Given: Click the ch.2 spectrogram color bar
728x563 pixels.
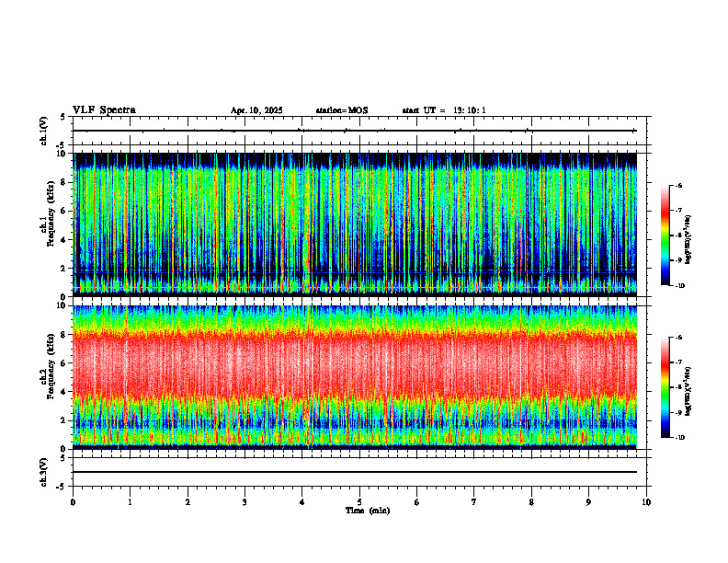Looking at the screenshot, I should pyautogui.click(x=665, y=387).
